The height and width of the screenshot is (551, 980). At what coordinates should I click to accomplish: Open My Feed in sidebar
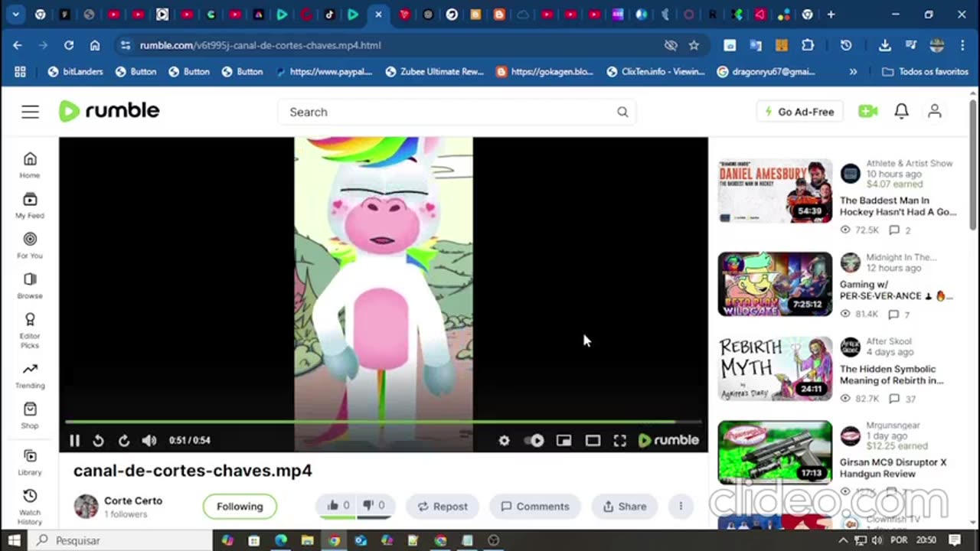point(30,205)
